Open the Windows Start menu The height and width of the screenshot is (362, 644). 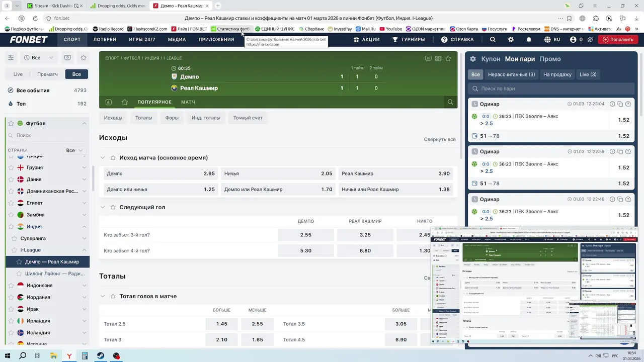pyautogui.click(x=7, y=356)
